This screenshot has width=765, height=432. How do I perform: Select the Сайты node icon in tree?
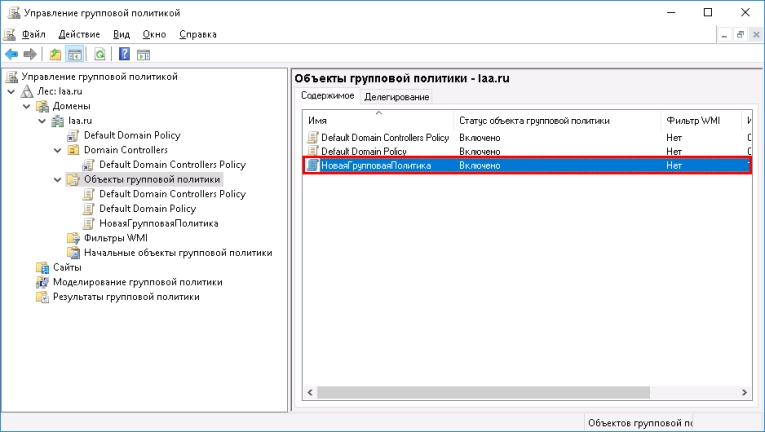pyautogui.click(x=41, y=267)
